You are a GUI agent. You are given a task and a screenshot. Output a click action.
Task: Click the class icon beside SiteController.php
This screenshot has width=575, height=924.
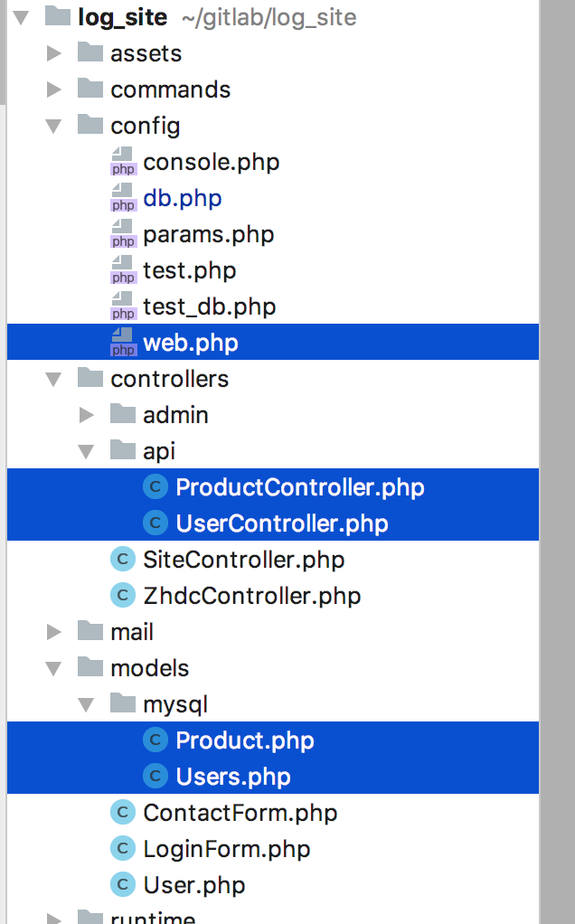122,560
